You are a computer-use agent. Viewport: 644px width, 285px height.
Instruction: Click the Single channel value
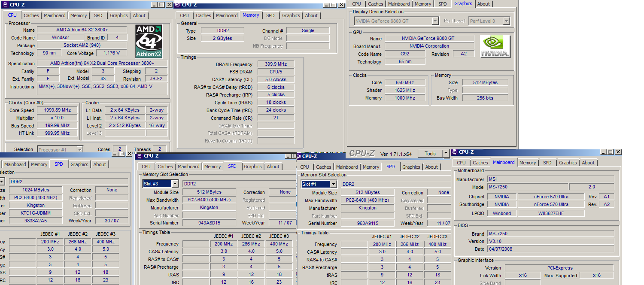[308, 31]
